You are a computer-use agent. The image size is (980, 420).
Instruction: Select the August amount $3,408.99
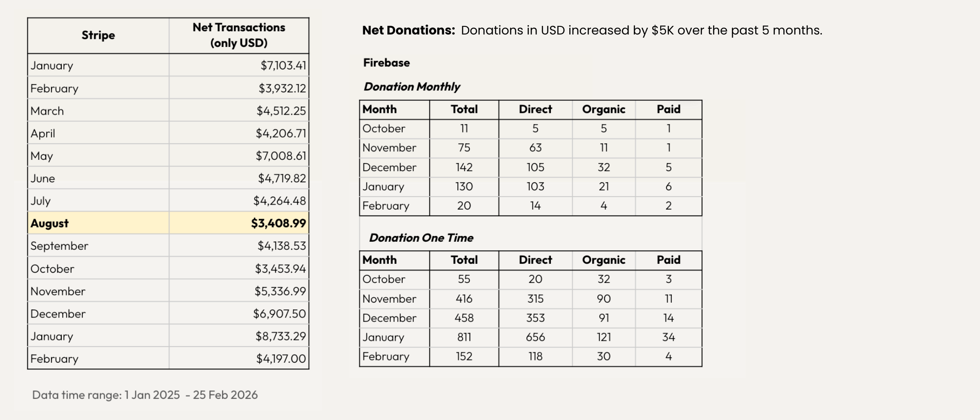[x=278, y=223]
